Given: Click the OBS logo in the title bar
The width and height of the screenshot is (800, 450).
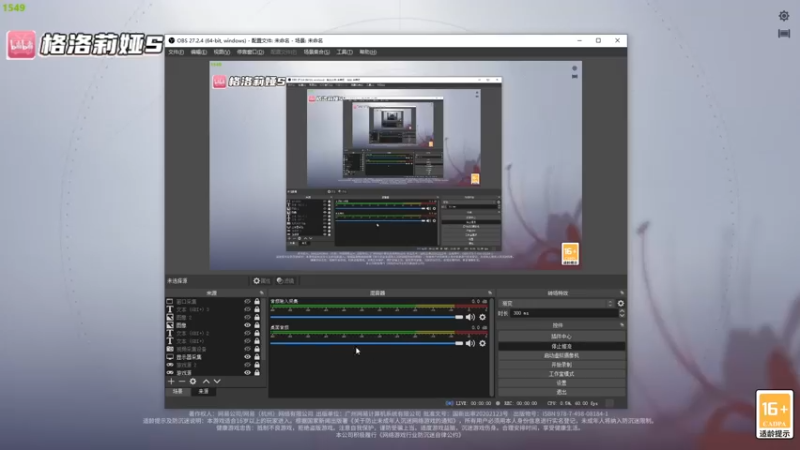Looking at the screenshot, I should point(171,40).
